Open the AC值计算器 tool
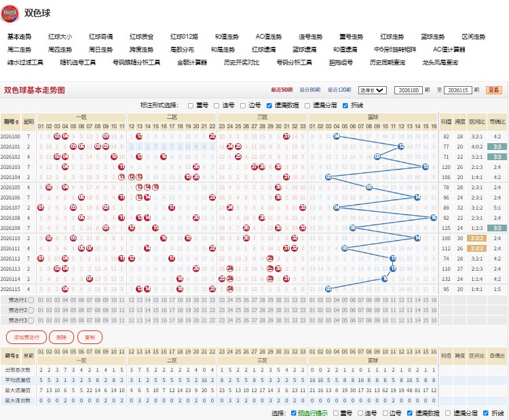Viewport: 509px width, 420px height. tap(449, 50)
